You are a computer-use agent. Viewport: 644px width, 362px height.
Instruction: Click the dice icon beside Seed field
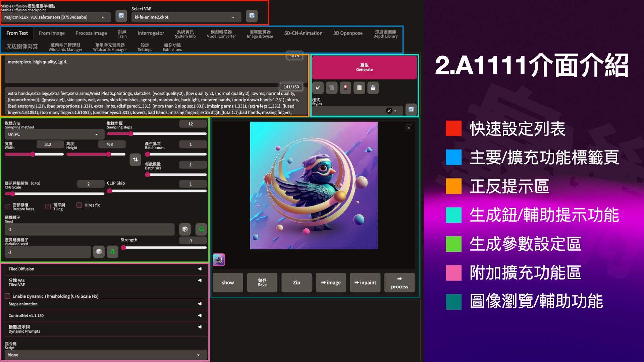[x=185, y=229]
